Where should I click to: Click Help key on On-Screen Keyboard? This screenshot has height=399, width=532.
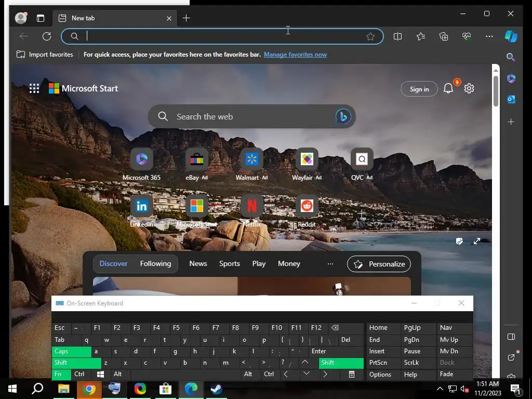click(x=418, y=374)
